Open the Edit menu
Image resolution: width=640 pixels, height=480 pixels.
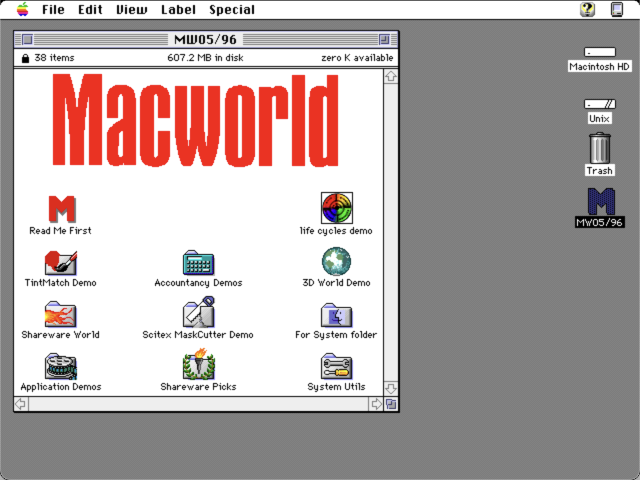click(90, 9)
